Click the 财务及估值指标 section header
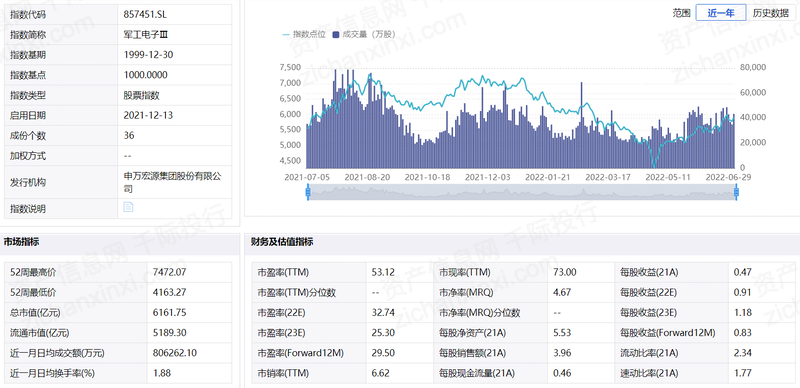The height and width of the screenshot is (388, 800). click(282, 242)
